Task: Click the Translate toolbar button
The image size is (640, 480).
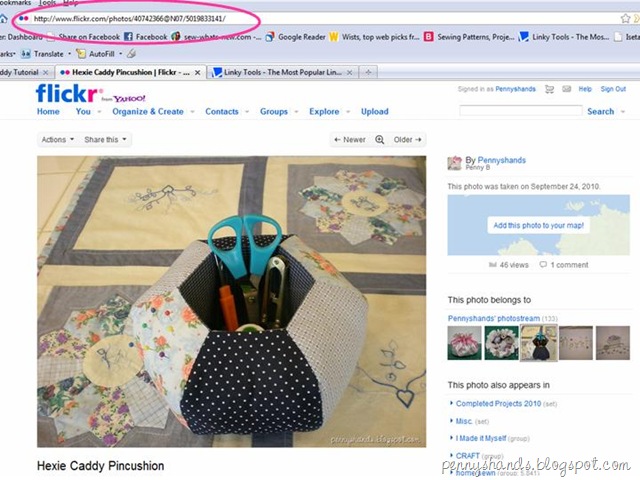Action: tap(42, 53)
